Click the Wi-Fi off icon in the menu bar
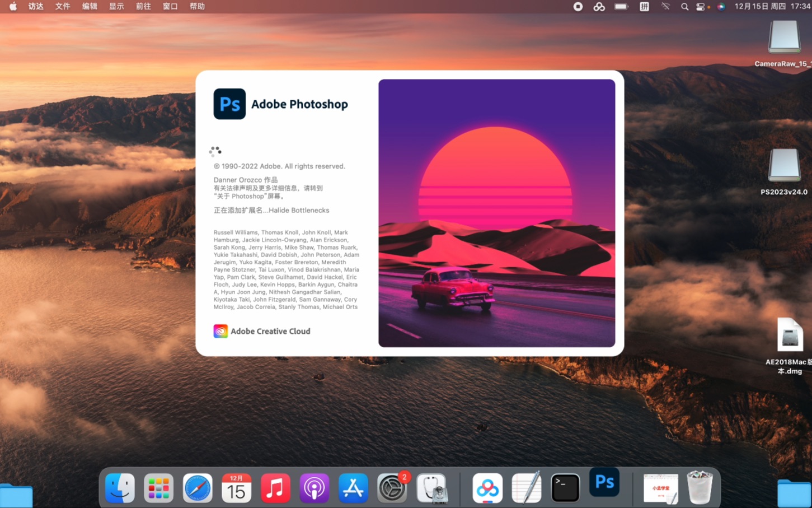The height and width of the screenshot is (508, 812). (x=665, y=7)
